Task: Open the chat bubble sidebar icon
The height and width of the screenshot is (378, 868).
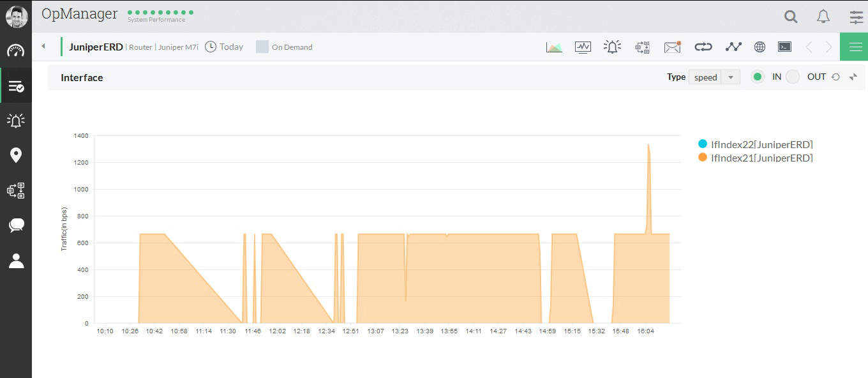Action: coord(16,225)
